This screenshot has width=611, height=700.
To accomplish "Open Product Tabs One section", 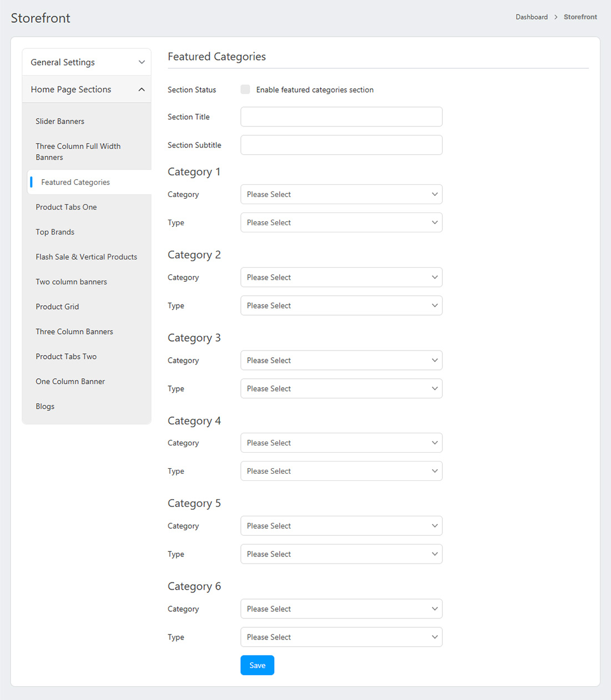I will click(66, 207).
